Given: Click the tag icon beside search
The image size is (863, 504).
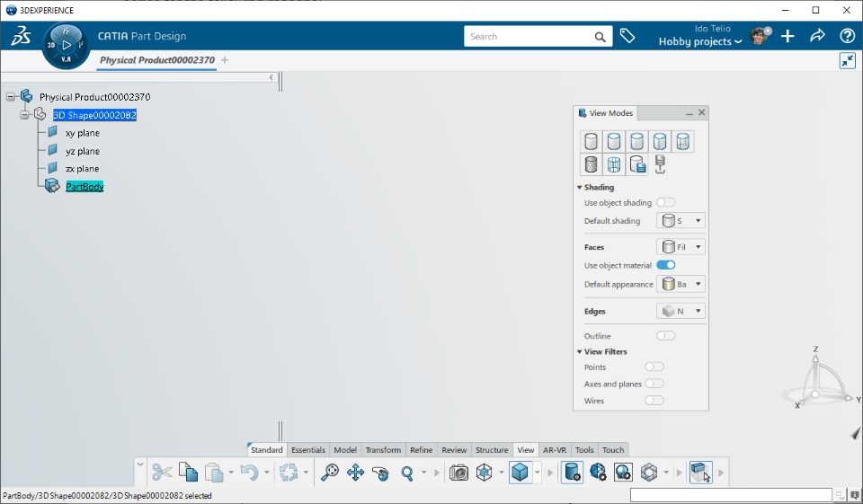Looking at the screenshot, I should 627,36.
